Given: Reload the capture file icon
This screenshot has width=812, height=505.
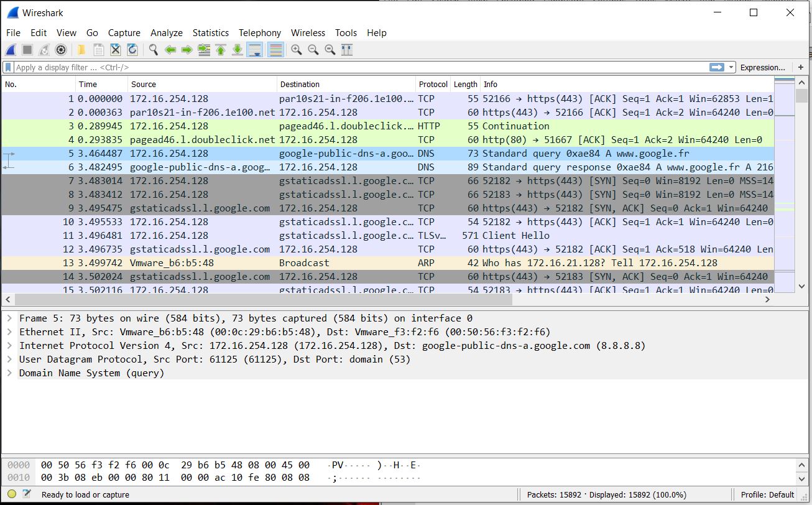Looking at the screenshot, I should (132, 50).
